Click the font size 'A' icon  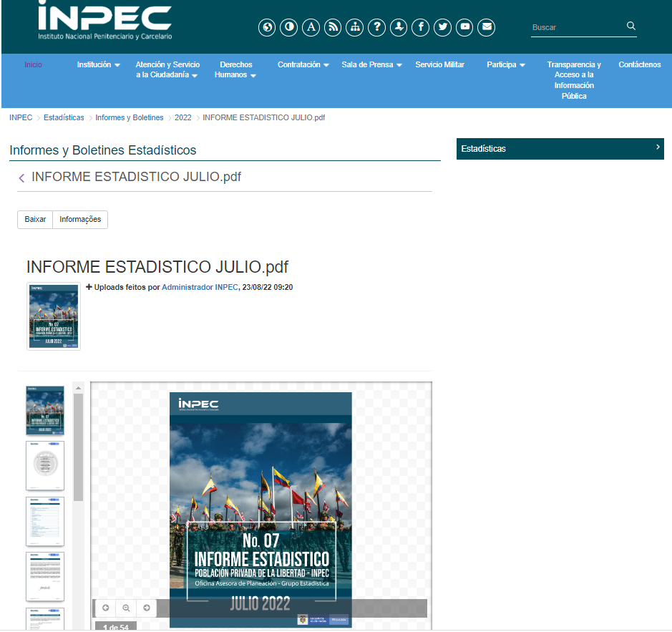[x=311, y=27]
